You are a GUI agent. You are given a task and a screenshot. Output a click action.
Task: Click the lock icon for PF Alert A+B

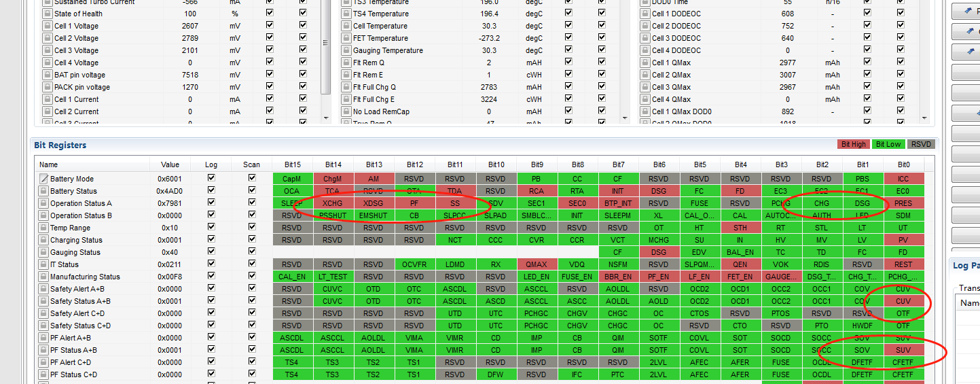[x=44, y=338]
